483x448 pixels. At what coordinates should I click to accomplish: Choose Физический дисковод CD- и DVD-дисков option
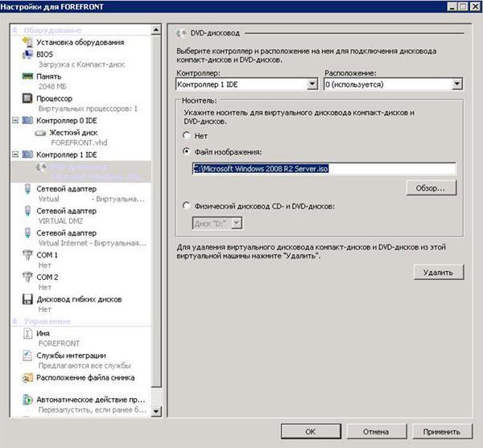coord(188,205)
